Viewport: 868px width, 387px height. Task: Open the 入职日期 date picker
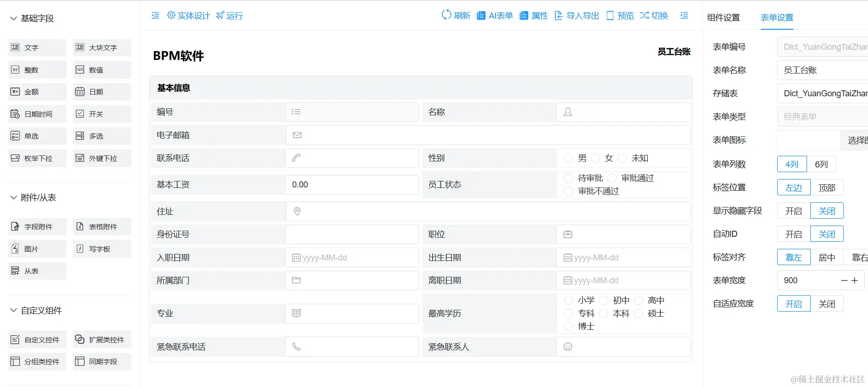click(x=352, y=258)
